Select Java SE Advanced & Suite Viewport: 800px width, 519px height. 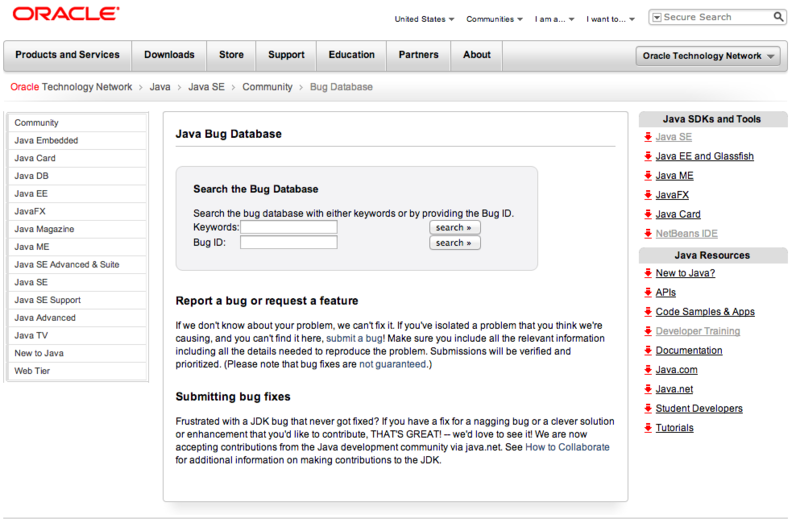pos(78,264)
